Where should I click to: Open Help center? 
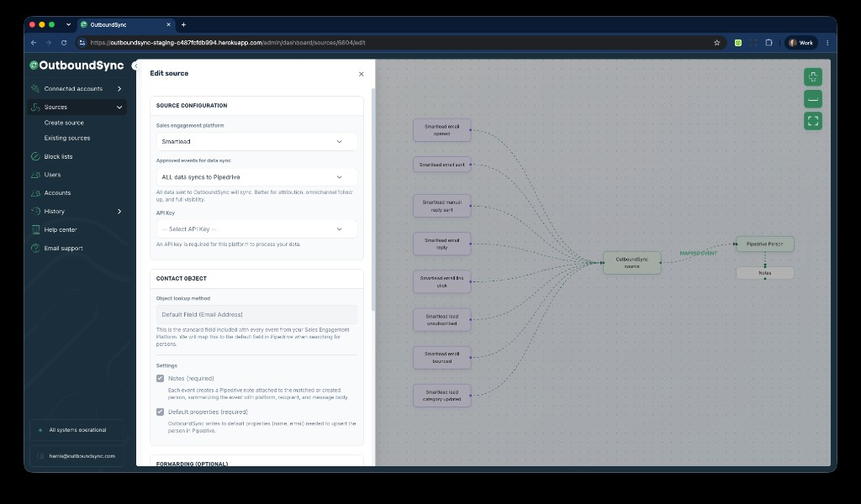pos(61,230)
